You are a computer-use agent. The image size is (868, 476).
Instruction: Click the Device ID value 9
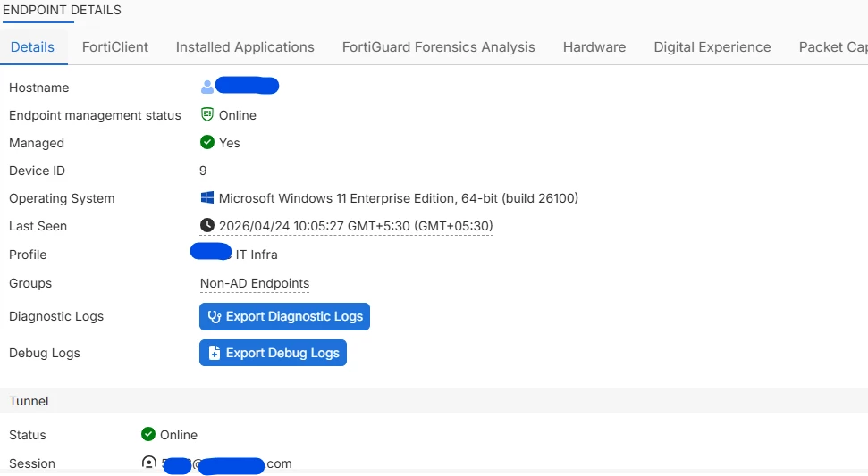coord(203,171)
